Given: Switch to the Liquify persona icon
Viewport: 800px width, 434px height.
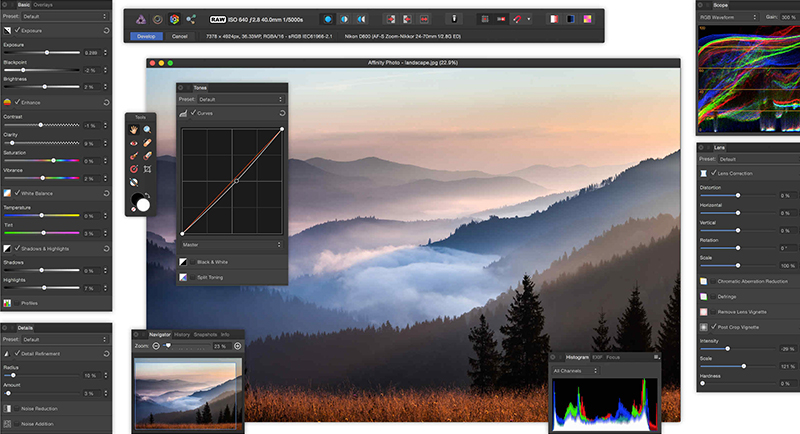Looking at the screenshot, I should click(158, 19).
